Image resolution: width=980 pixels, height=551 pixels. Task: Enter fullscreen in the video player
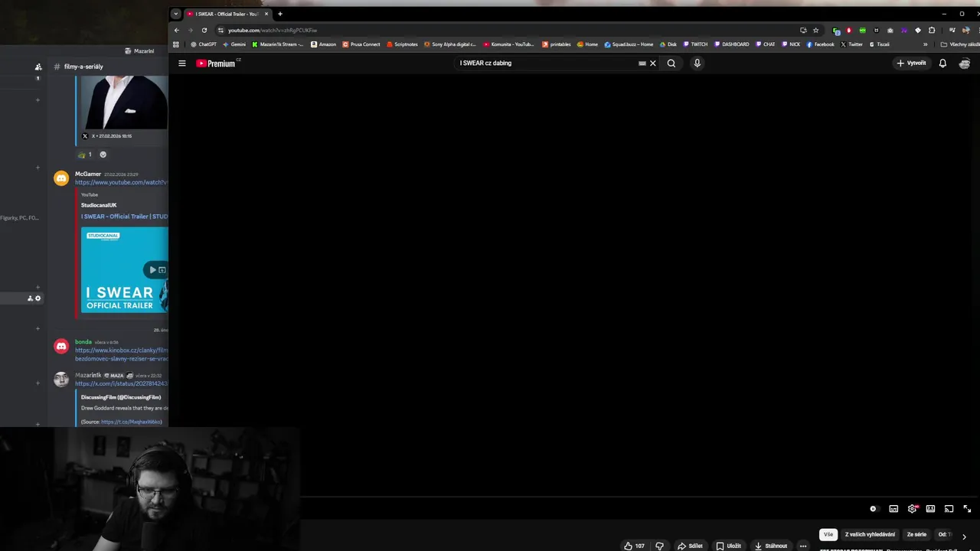[x=967, y=509]
